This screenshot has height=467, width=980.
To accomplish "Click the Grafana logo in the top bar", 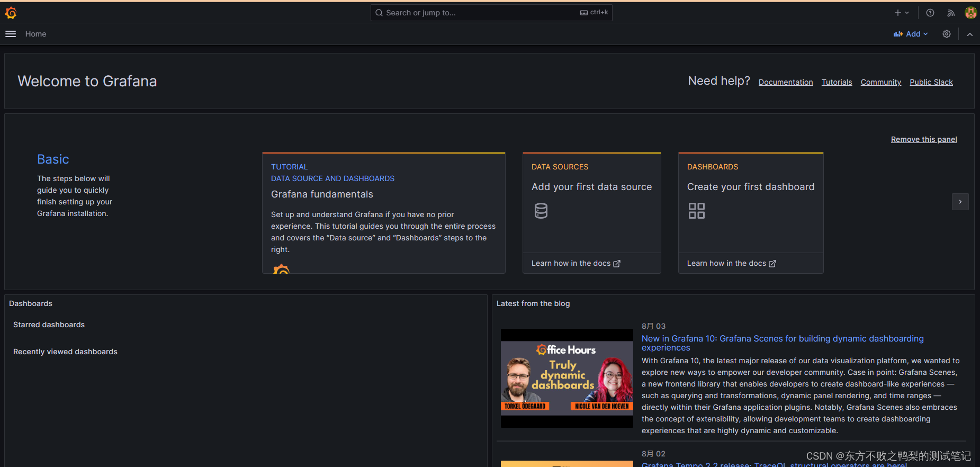I will (x=11, y=13).
